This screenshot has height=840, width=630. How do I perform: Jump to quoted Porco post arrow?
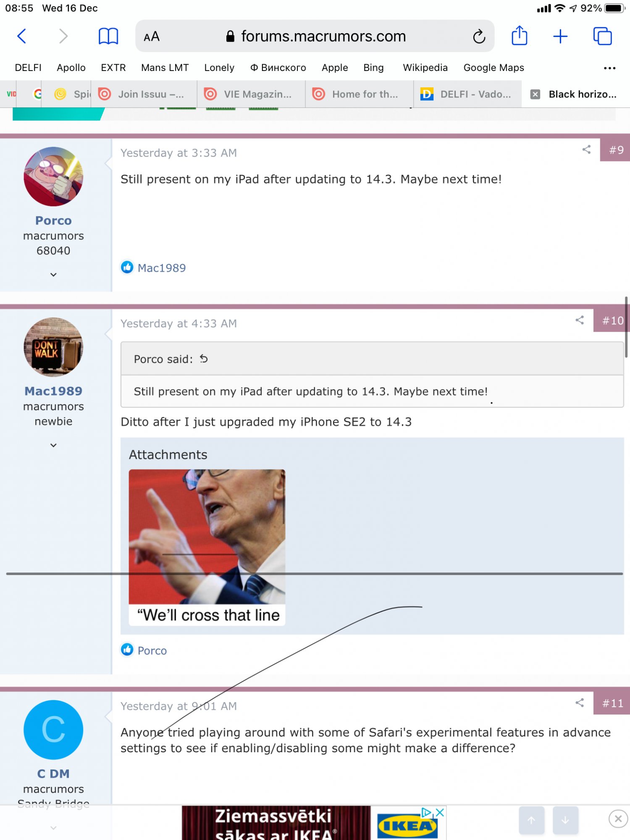click(204, 359)
